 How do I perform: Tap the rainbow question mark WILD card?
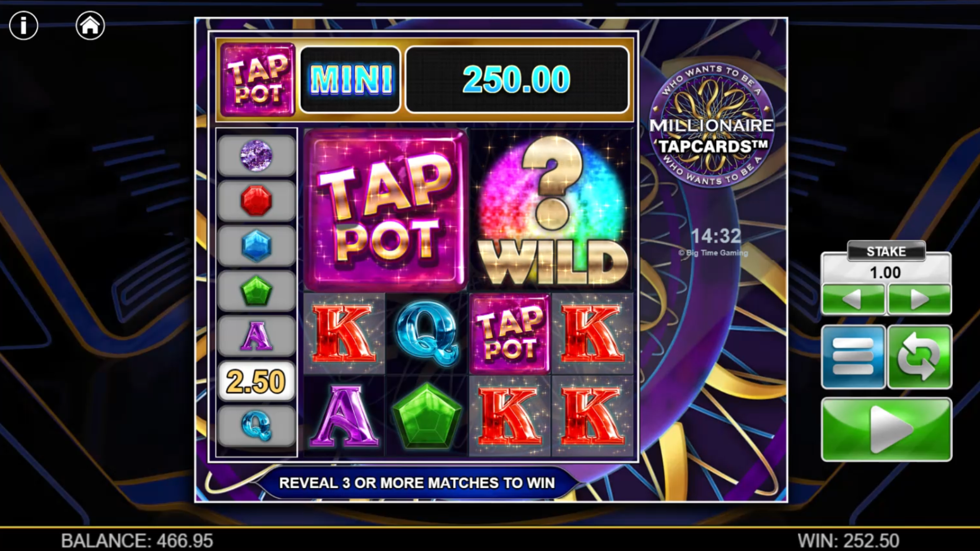[552, 209]
